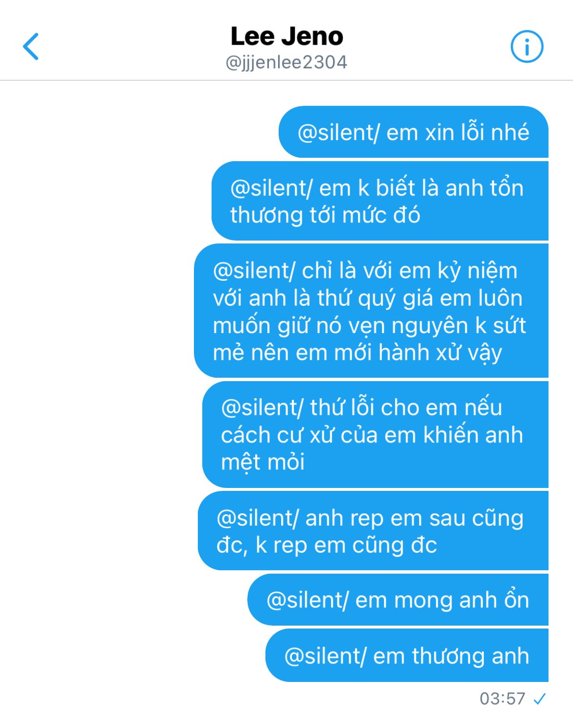Tap the message 'thứ lỗi cho em nếu'
573x728 pixels.
pos(375,435)
